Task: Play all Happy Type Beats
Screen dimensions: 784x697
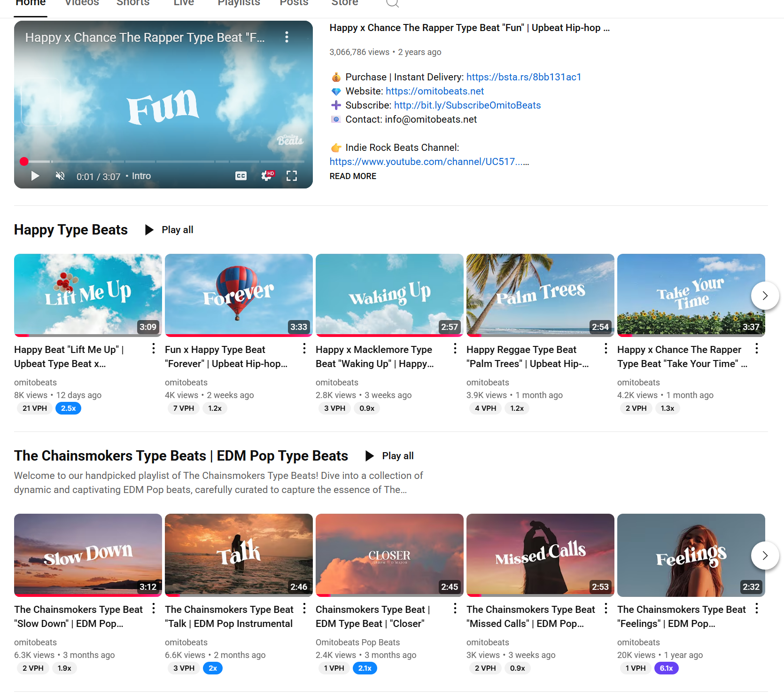Action: [170, 230]
